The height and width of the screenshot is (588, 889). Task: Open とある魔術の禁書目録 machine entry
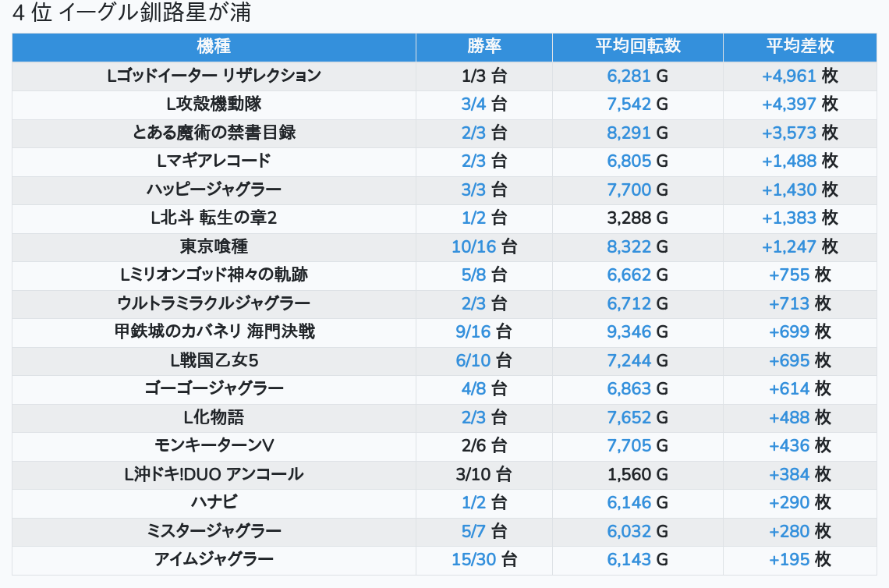(214, 133)
